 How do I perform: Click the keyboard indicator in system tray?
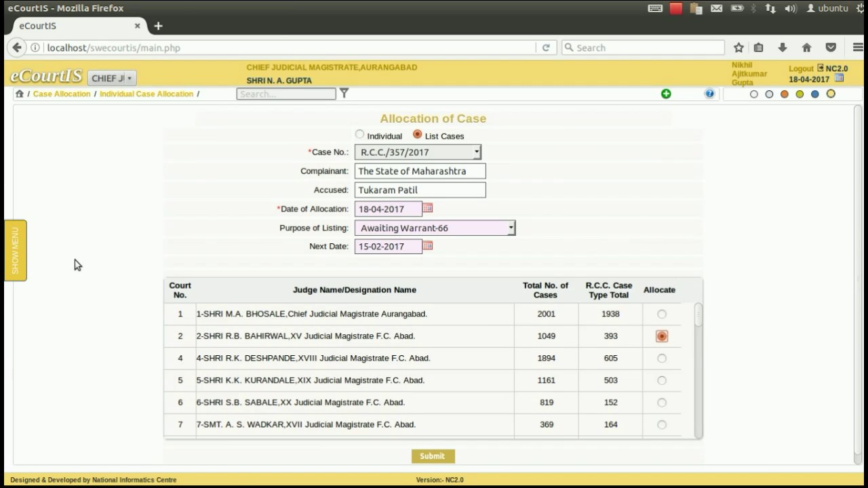pos(655,8)
